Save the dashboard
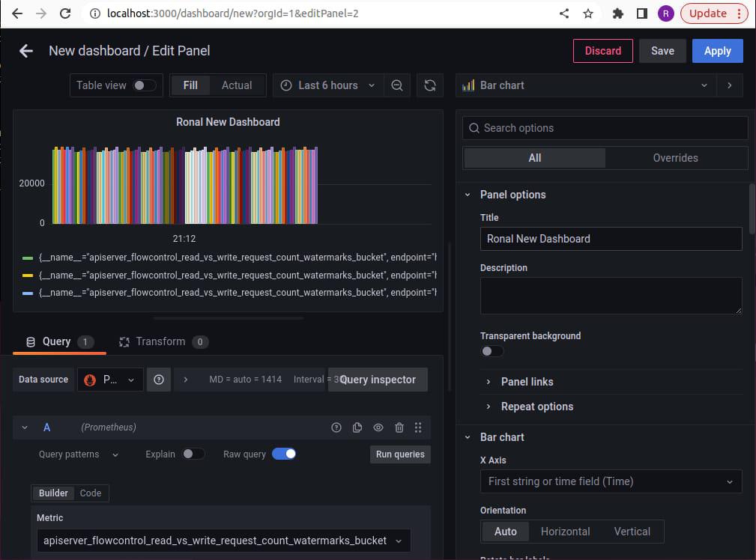The width and height of the screenshot is (756, 560). click(662, 51)
